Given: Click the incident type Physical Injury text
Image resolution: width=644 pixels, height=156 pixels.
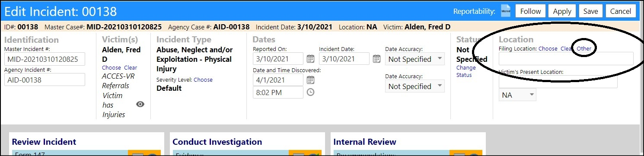Looking at the screenshot, I should 194,59.
